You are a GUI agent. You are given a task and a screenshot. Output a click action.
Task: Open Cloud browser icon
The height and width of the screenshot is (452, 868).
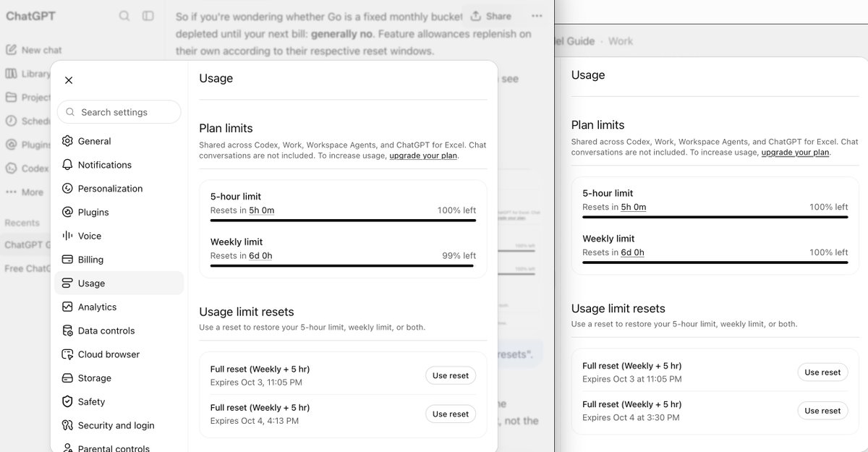coord(67,354)
